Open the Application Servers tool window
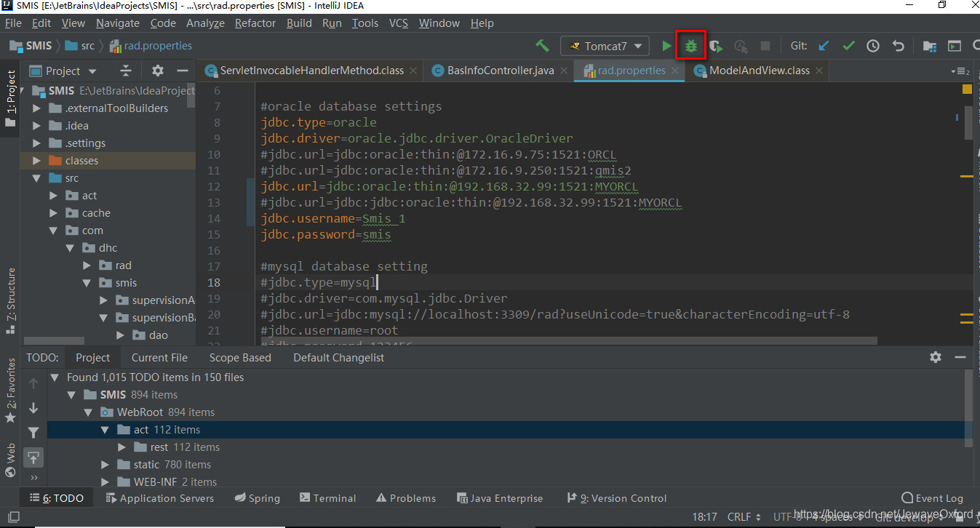 [160, 498]
